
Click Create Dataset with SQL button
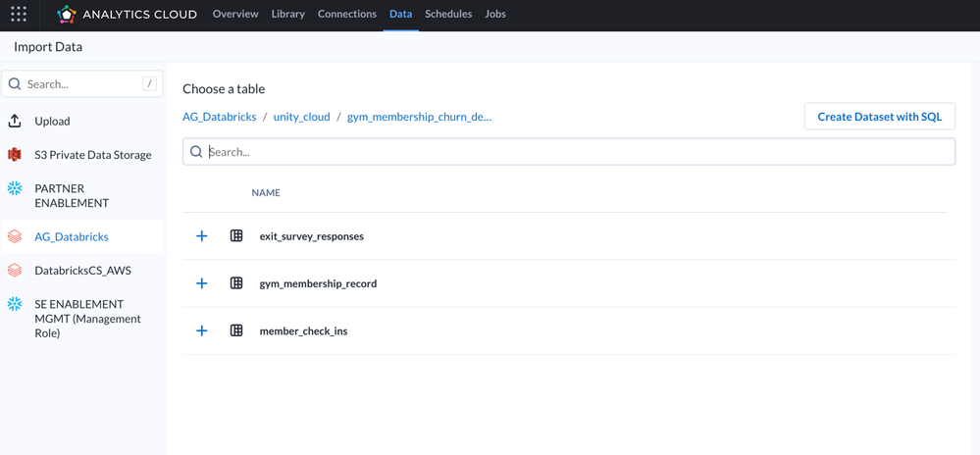tap(879, 117)
